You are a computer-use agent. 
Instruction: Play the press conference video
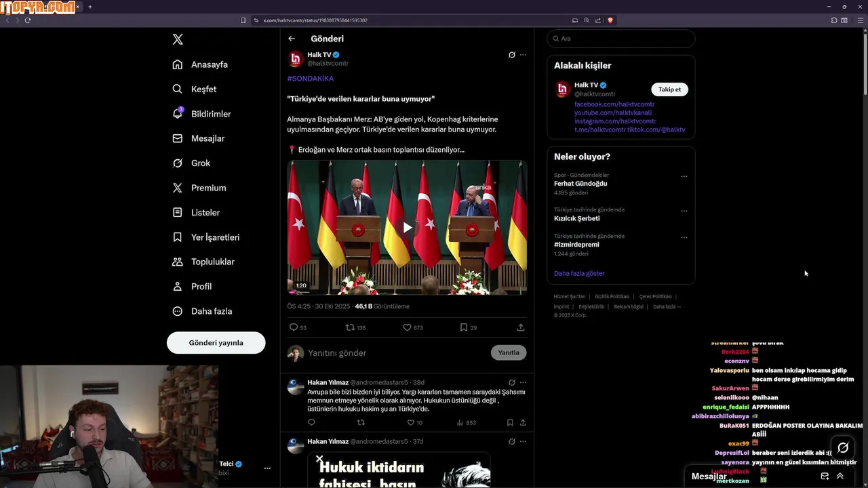[x=407, y=227]
